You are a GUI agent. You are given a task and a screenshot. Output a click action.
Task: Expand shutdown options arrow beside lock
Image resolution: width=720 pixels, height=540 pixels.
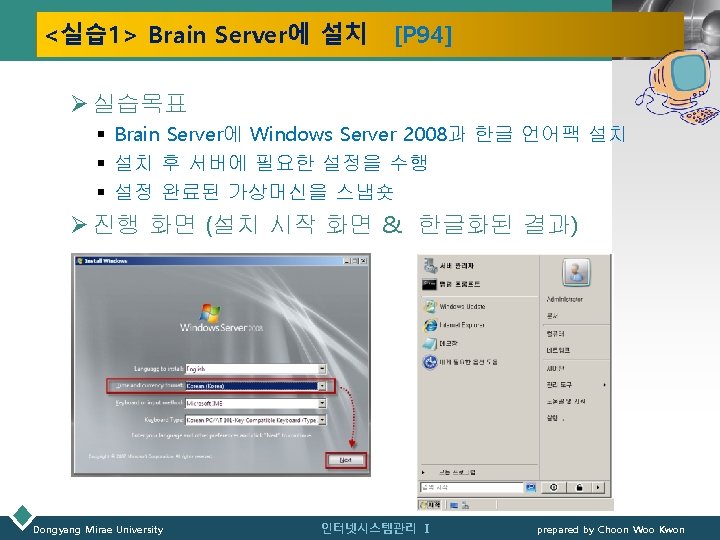[598, 488]
